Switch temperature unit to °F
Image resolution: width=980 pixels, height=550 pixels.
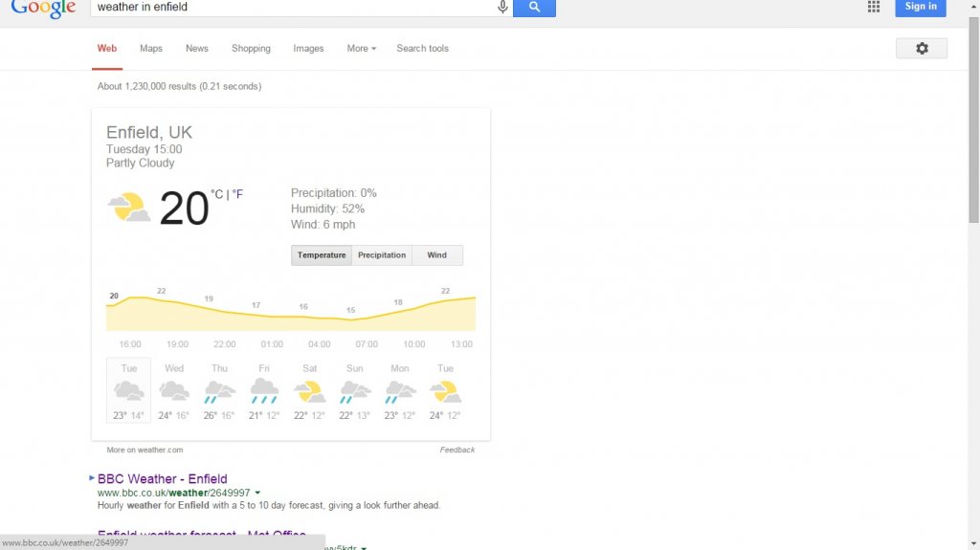pos(237,194)
